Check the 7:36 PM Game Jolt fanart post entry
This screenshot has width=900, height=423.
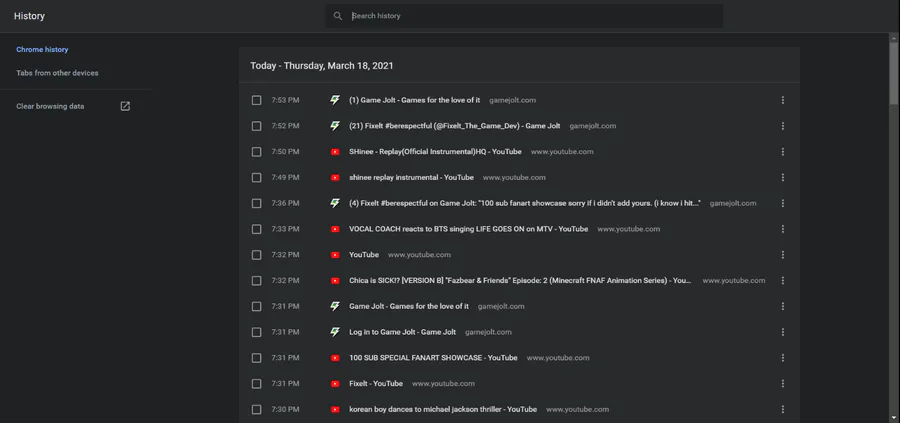click(257, 203)
